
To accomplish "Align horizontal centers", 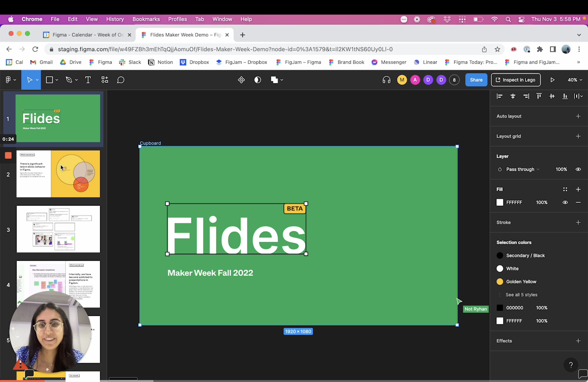I will coord(513,96).
